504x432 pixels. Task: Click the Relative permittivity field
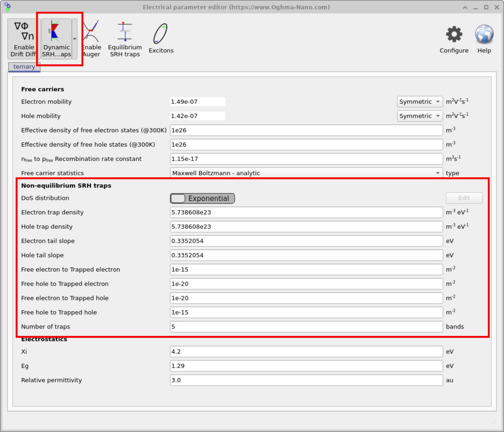306,380
